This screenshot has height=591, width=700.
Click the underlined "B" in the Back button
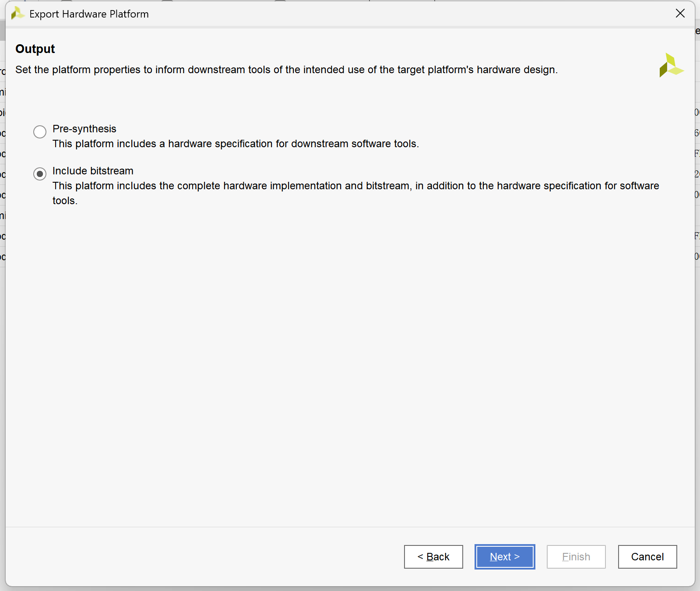pyautogui.click(x=430, y=557)
